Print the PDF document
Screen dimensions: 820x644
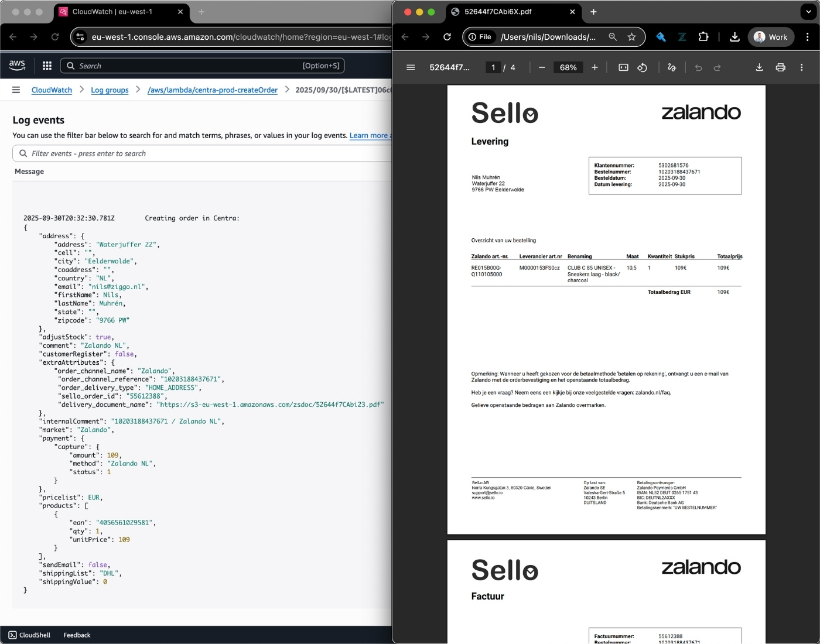pyautogui.click(x=780, y=67)
